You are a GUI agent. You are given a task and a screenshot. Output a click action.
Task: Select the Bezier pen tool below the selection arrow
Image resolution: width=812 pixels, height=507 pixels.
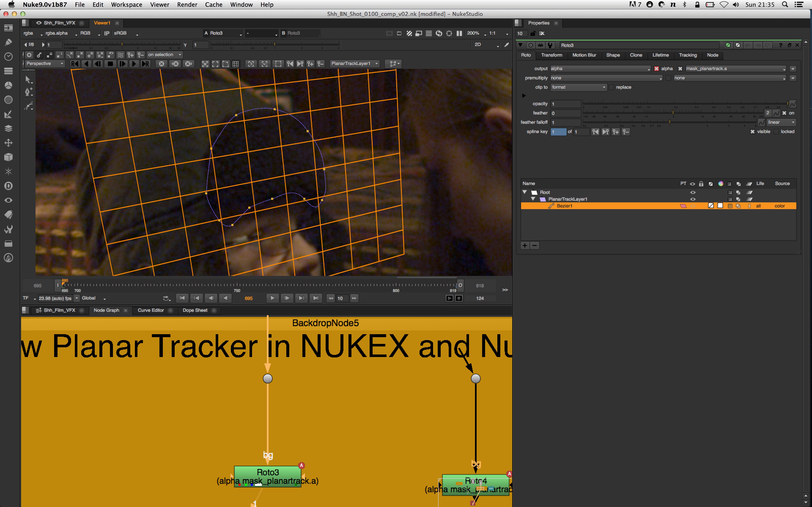(28, 91)
